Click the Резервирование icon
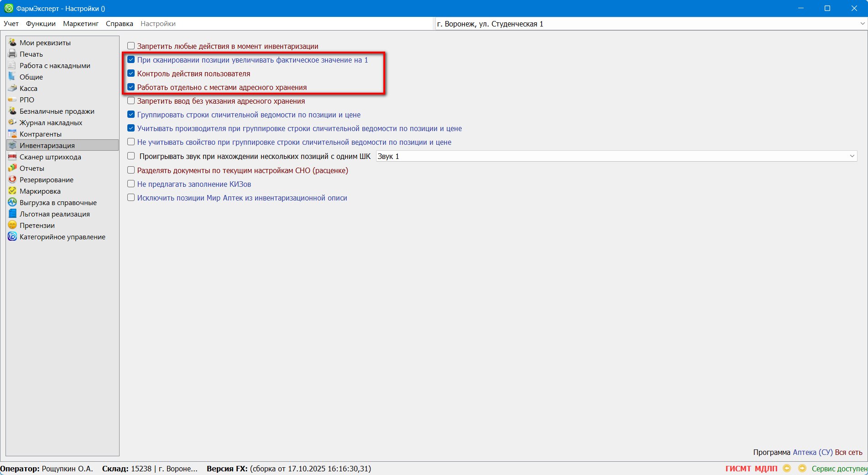The image size is (868, 475). pos(12,179)
